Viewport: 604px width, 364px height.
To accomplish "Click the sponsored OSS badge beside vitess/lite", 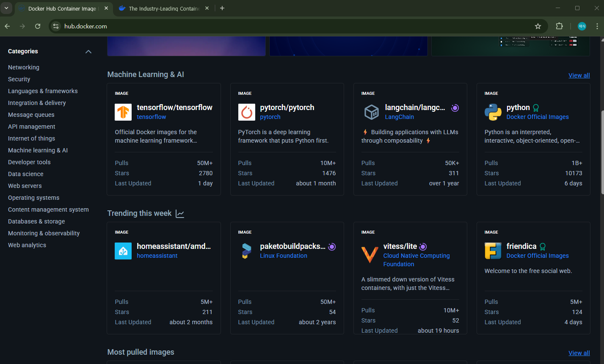I will pyautogui.click(x=423, y=247).
